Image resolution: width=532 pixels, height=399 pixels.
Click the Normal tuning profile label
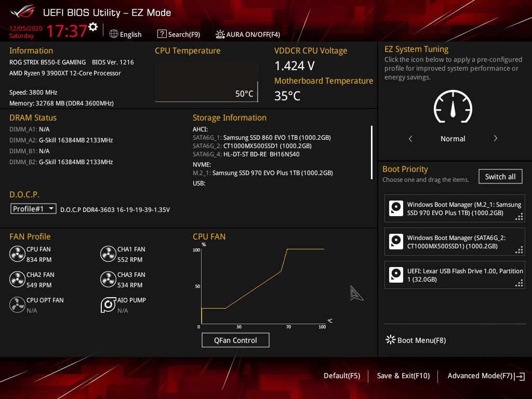pyautogui.click(x=453, y=138)
